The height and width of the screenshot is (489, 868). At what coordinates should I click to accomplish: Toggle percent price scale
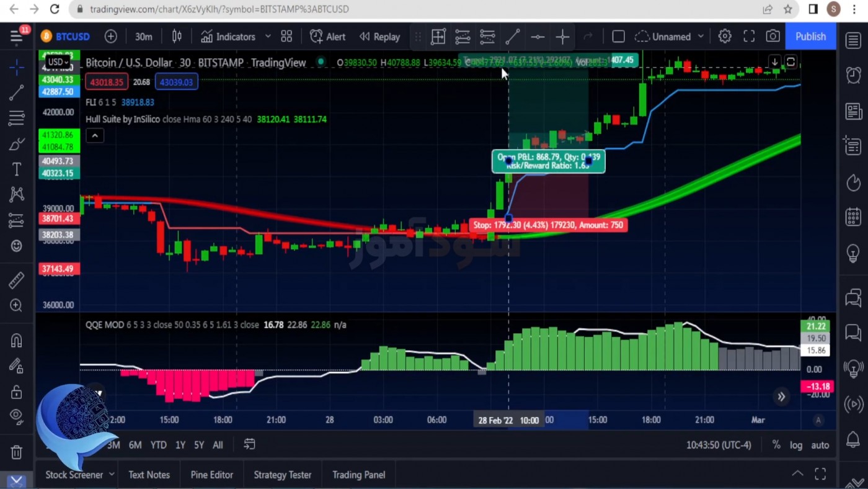tap(776, 445)
